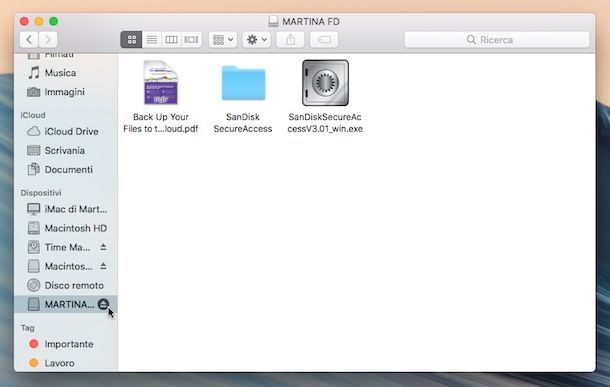Image resolution: width=610 pixels, height=387 pixels.
Task: Click the drive proxy icon beside MARTINA FD title
Action: click(273, 21)
